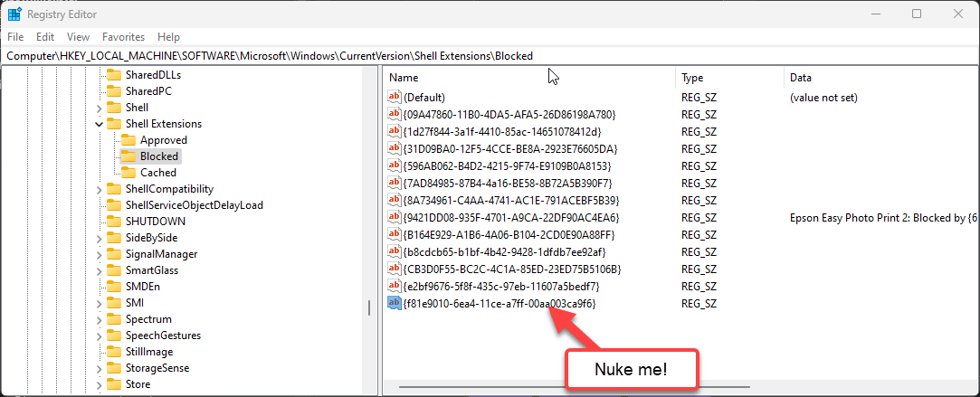Open the View menu
This screenshot has width=980, height=397.
[x=78, y=37]
